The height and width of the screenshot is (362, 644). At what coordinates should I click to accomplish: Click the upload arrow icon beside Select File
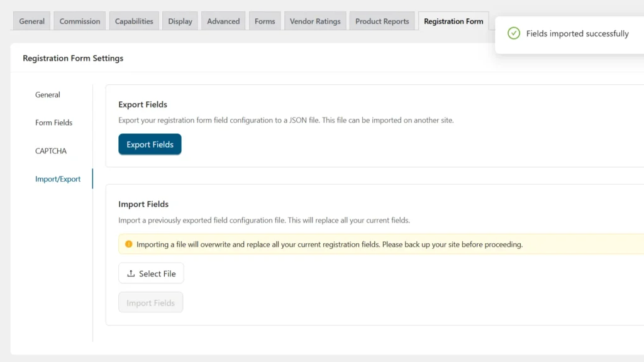(131, 273)
